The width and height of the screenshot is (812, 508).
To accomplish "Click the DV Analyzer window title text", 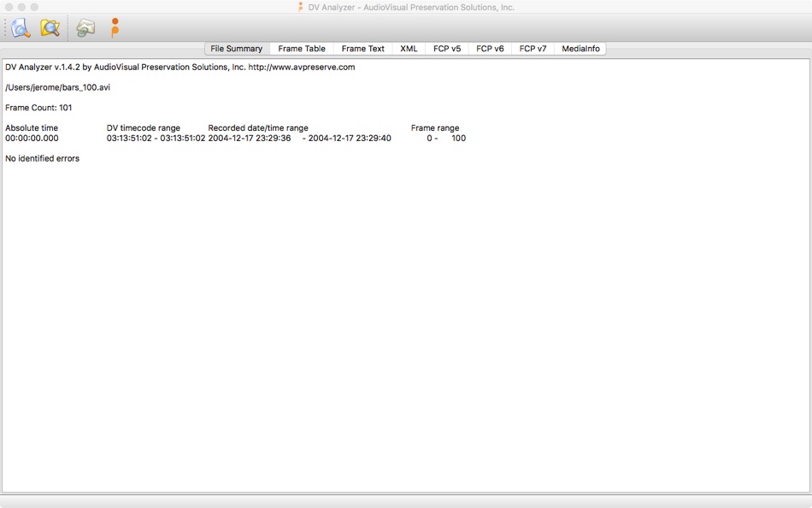I will pos(411,7).
